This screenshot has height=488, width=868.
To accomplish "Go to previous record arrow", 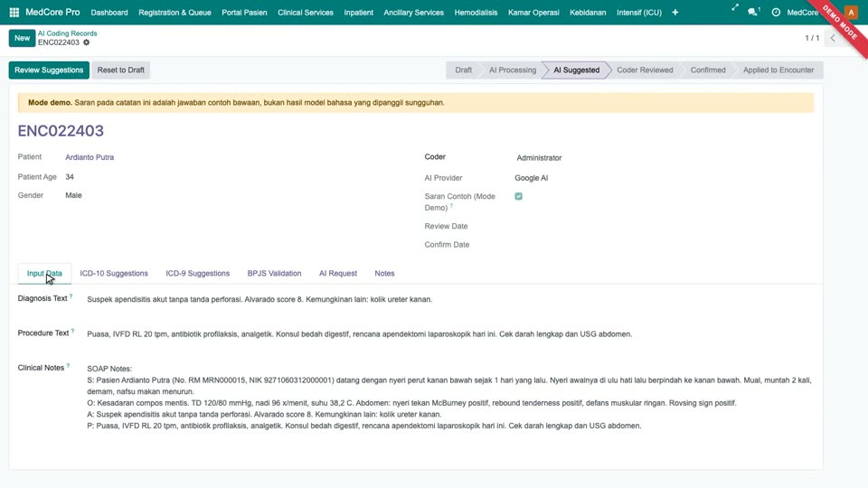I will point(833,38).
